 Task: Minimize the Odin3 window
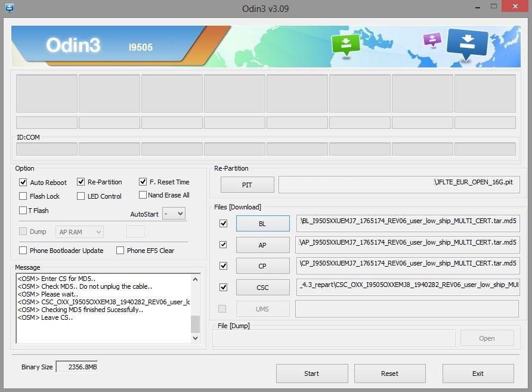[x=478, y=7]
